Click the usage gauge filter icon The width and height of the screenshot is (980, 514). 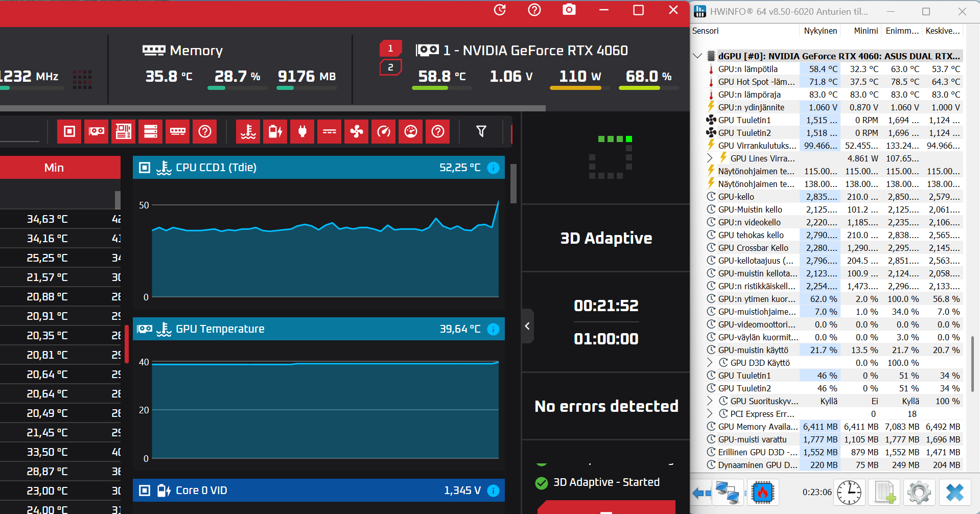point(411,132)
